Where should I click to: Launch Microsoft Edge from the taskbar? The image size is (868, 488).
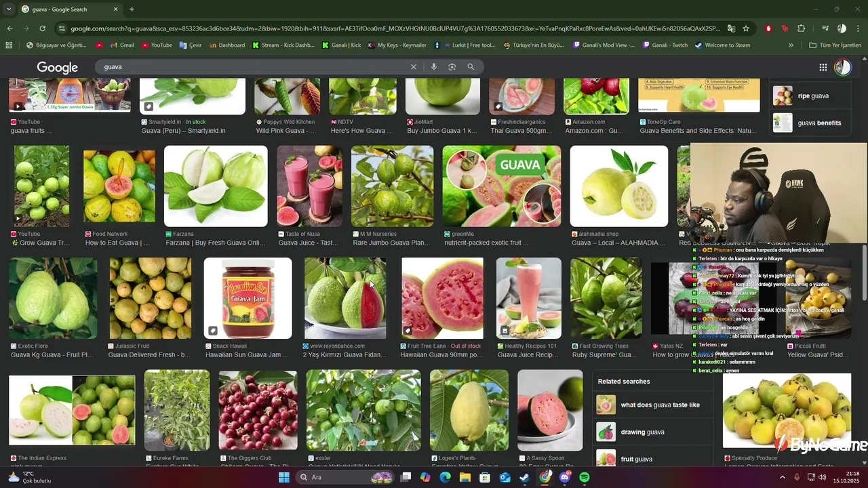click(446, 478)
